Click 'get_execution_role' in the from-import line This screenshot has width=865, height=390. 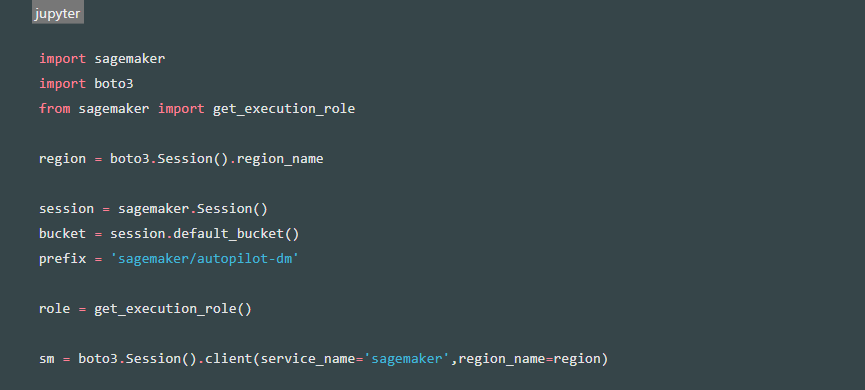tap(284, 109)
